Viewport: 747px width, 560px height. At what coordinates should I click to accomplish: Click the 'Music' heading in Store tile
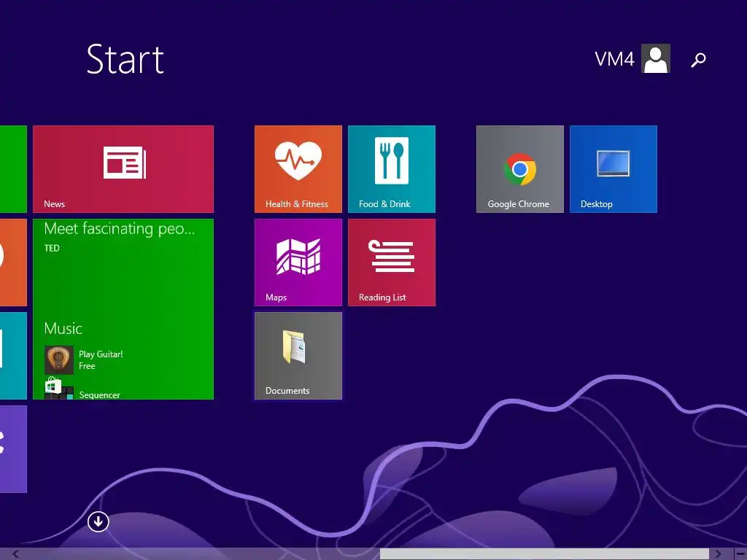[x=63, y=329]
